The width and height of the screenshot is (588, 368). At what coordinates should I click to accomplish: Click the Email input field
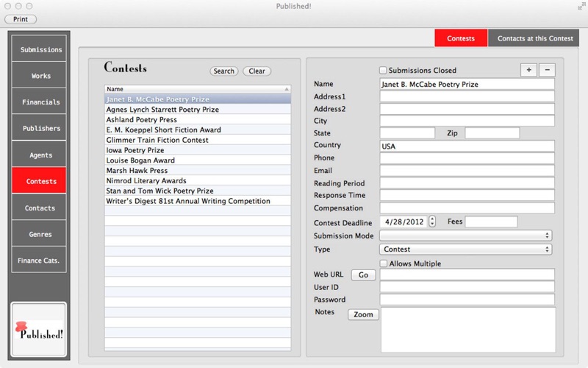tap(467, 171)
